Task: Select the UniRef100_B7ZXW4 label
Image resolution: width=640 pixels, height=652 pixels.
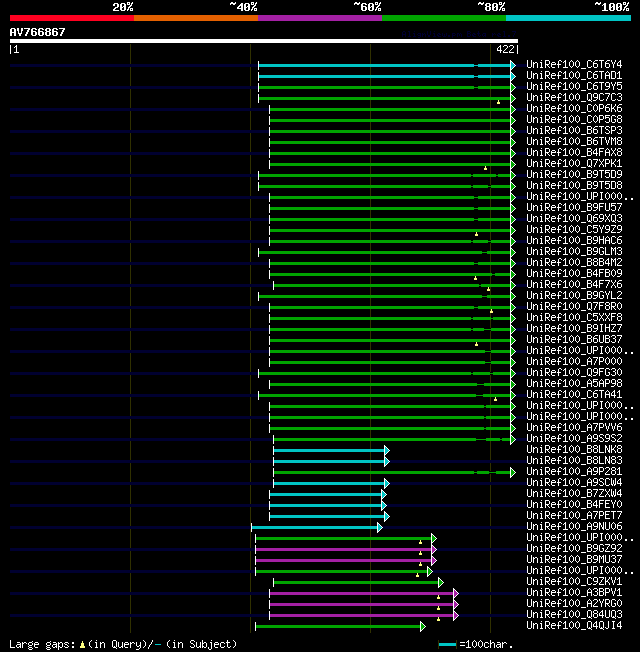Action: pos(574,494)
